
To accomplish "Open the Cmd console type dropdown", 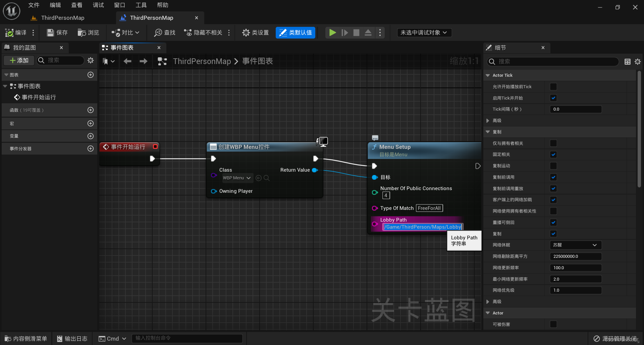I will pyautogui.click(x=113, y=339).
